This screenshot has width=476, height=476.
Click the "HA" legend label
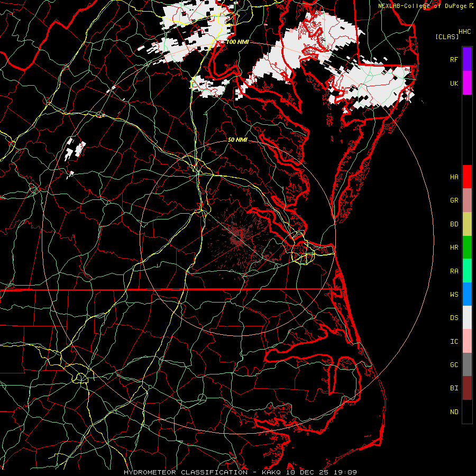point(454,177)
